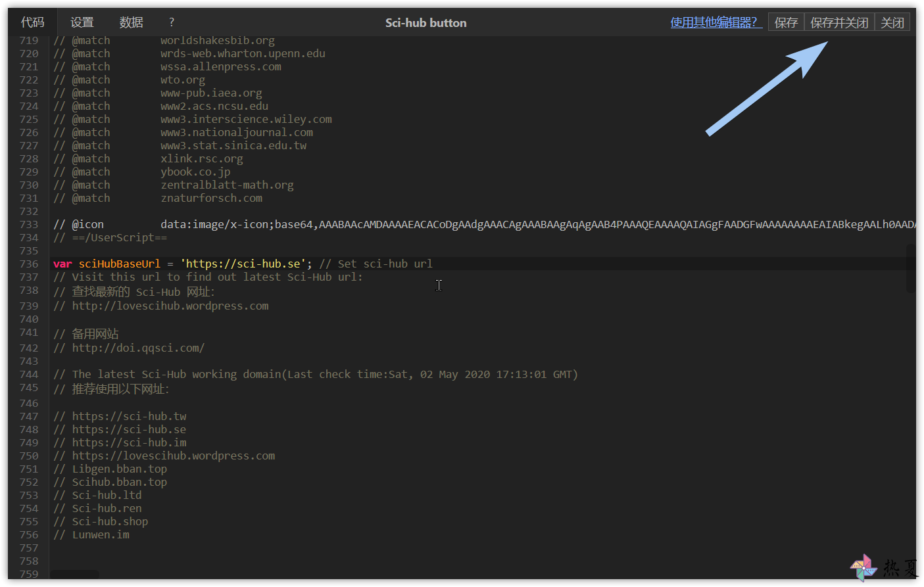The height and width of the screenshot is (587, 924).
Task: Switch to the 代码 tab
Action: coord(33,22)
